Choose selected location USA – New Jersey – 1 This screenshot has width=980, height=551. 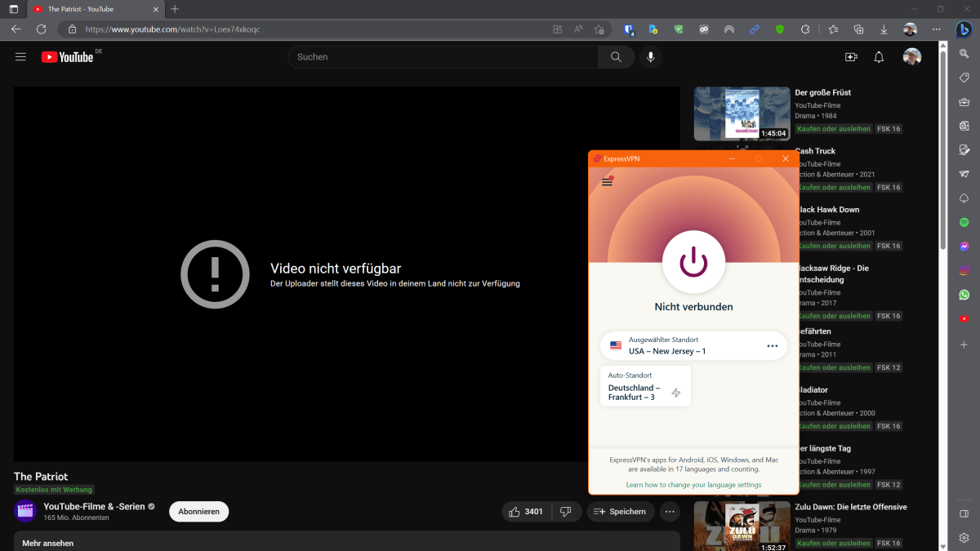pos(693,346)
